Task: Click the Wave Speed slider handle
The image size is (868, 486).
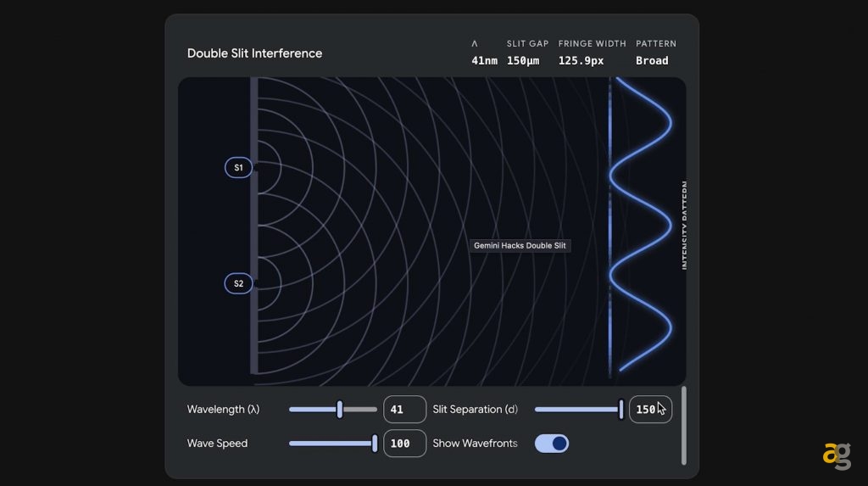Action: (x=375, y=444)
